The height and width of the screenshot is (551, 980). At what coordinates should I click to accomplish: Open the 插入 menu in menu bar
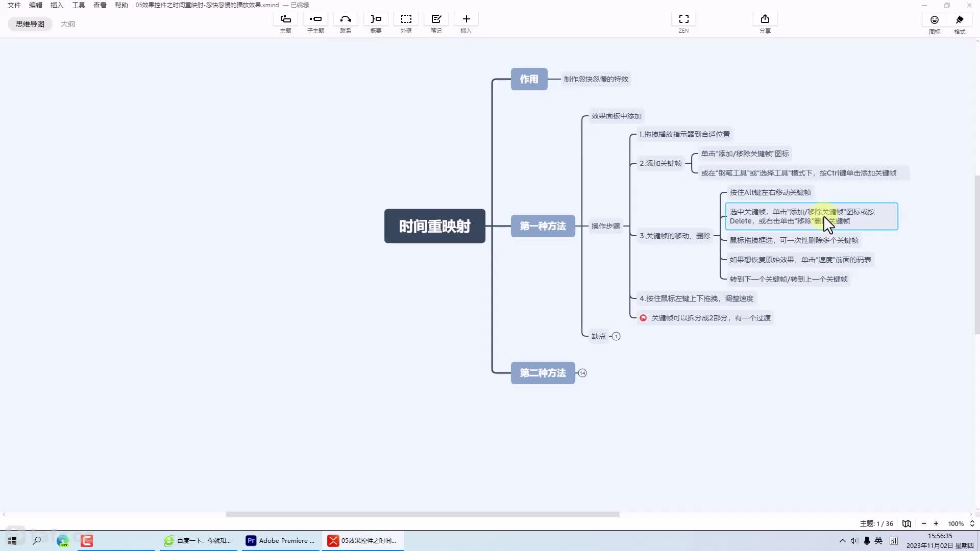pyautogui.click(x=57, y=5)
